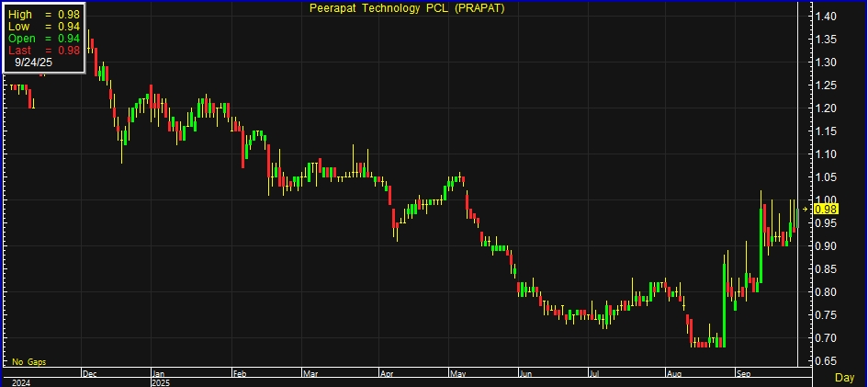The width and height of the screenshot is (868, 387).
Task: Click the Last = 0.98 value in the data box
Action: click(x=44, y=51)
